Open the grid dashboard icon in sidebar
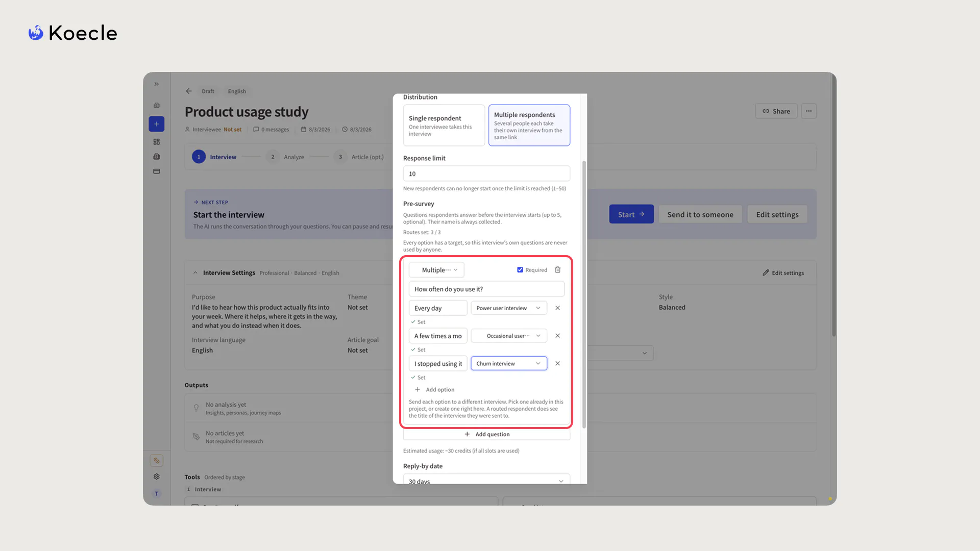980x551 pixels. coord(157,142)
